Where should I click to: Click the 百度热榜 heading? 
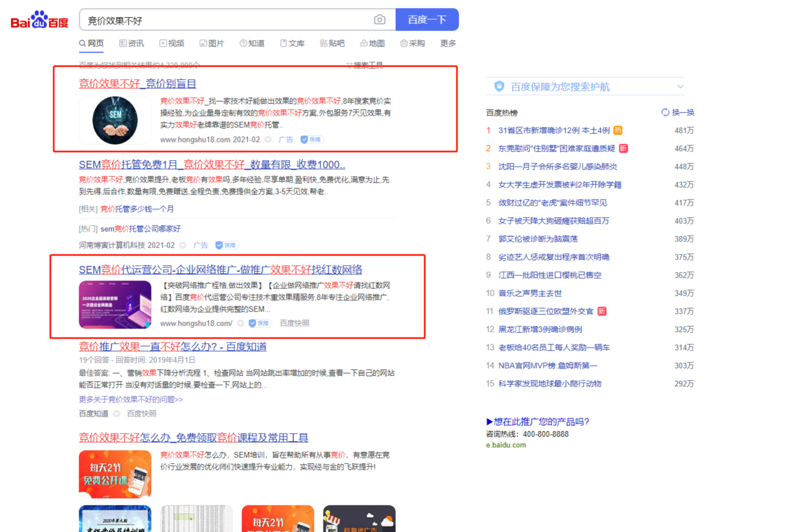(502, 113)
